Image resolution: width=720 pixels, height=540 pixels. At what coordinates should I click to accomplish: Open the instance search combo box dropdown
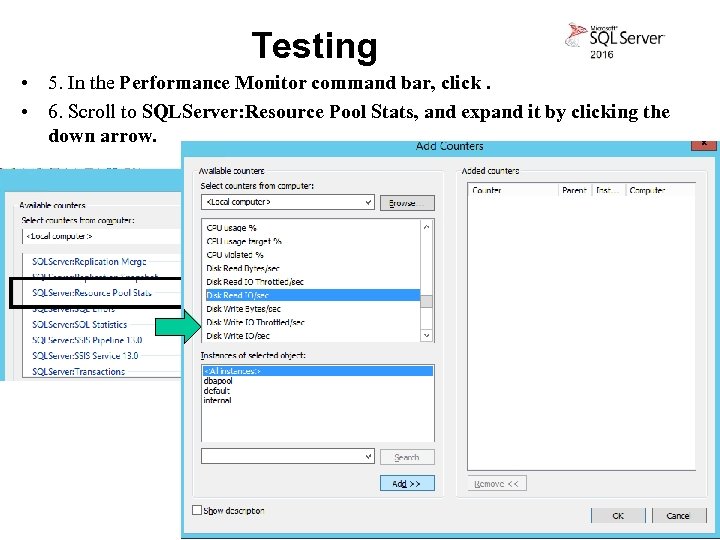368,456
